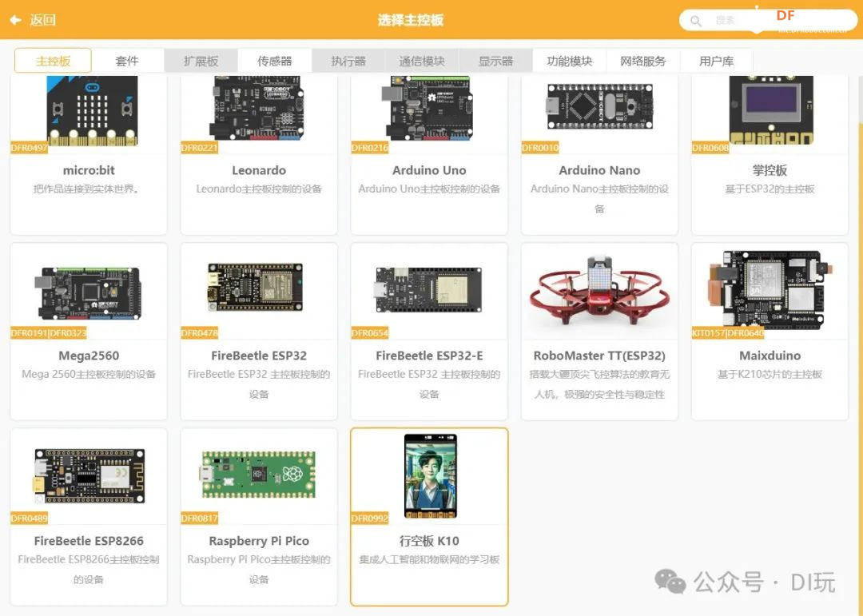This screenshot has height=616, width=863.
Task: Click description 把作品连接到实体世界。
Action: click(86, 189)
